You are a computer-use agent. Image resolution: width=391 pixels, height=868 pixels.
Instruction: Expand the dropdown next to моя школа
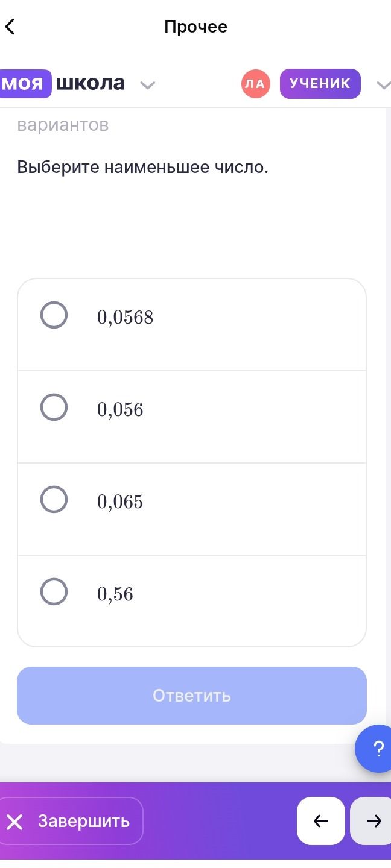[x=148, y=85]
